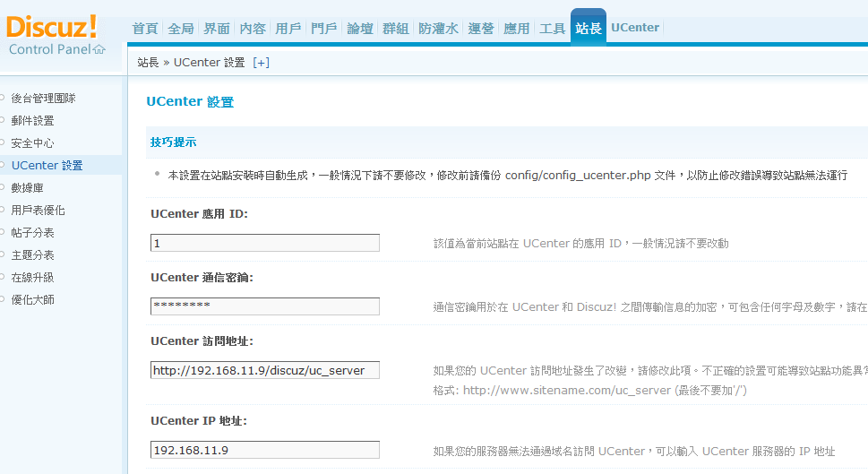The height and width of the screenshot is (474, 868).
Task: Click the hint about 通信密鑰 encryption
Action: [650, 306]
